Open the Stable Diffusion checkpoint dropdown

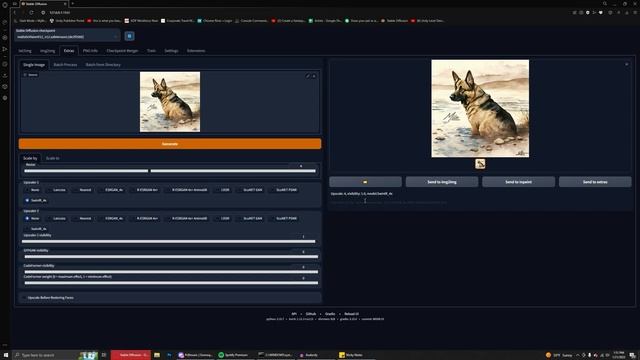tap(67, 37)
